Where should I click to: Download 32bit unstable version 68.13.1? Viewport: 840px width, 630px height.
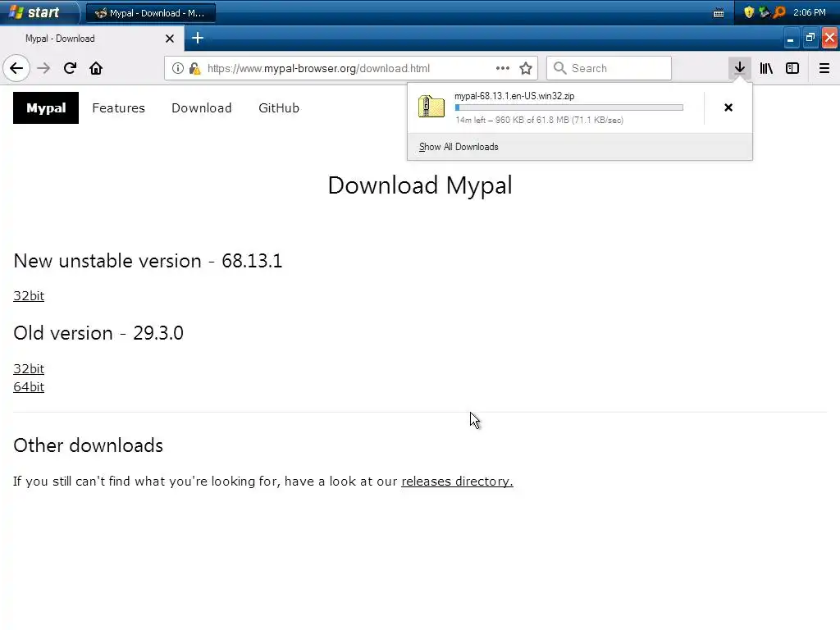coord(29,295)
